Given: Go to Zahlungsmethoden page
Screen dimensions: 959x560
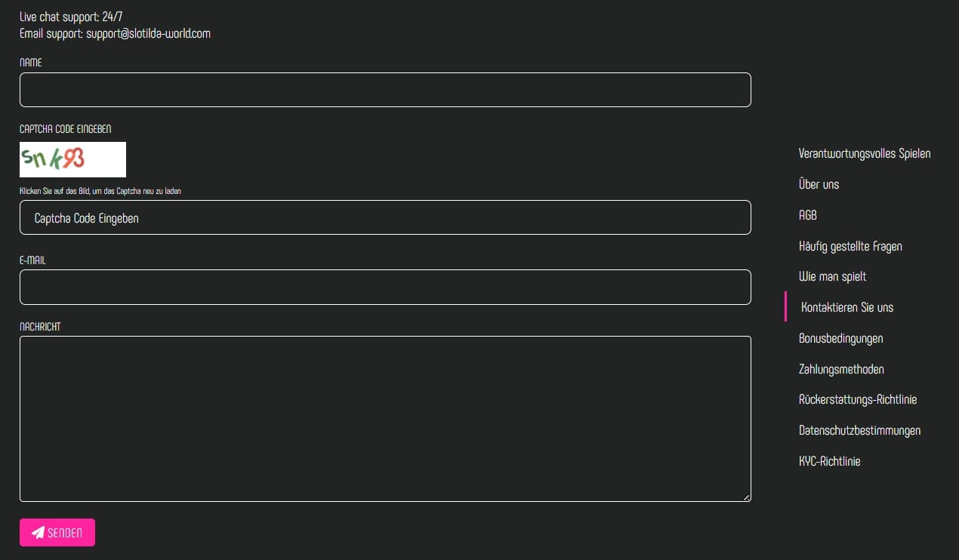Looking at the screenshot, I should 841,369.
